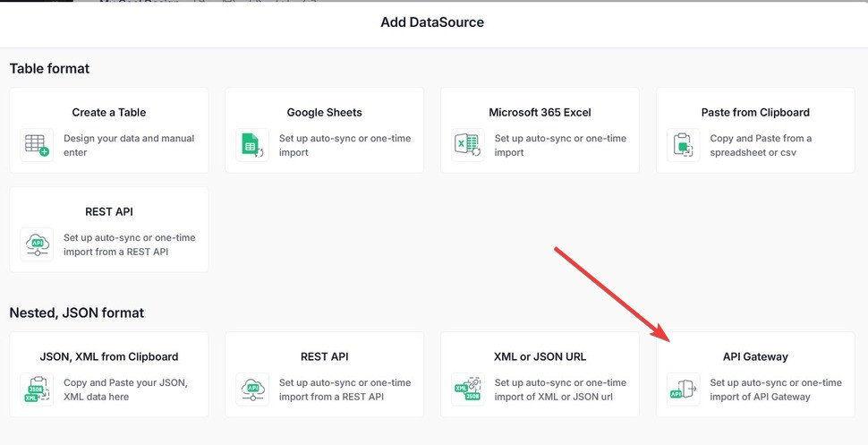Select the Create a Table card title
Image resolution: width=868 pixels, height=445 pixels.
pos(109,113)
